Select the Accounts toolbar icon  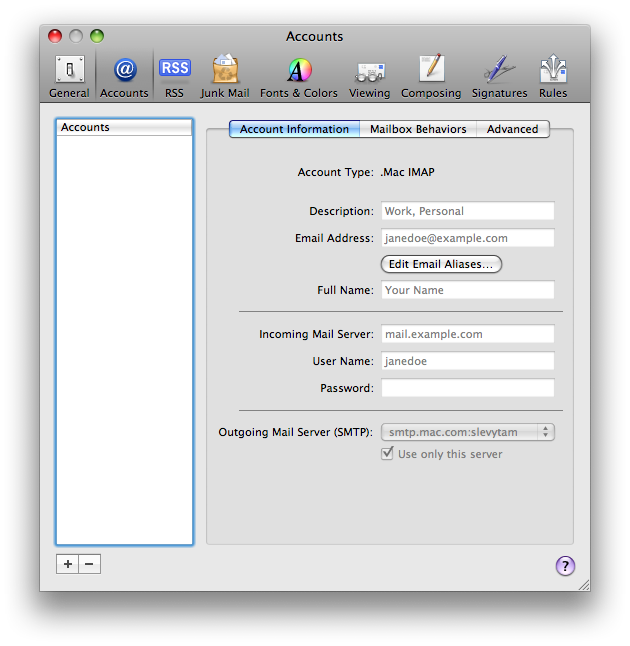[124, 76]
